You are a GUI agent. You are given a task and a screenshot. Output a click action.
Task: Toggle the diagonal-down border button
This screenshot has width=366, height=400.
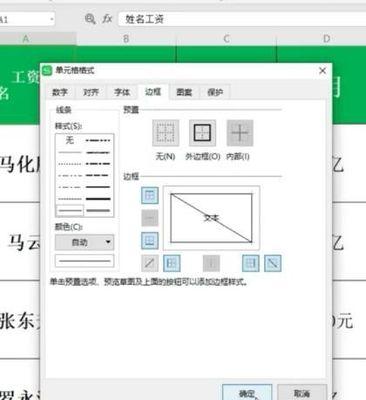(273, 263)
